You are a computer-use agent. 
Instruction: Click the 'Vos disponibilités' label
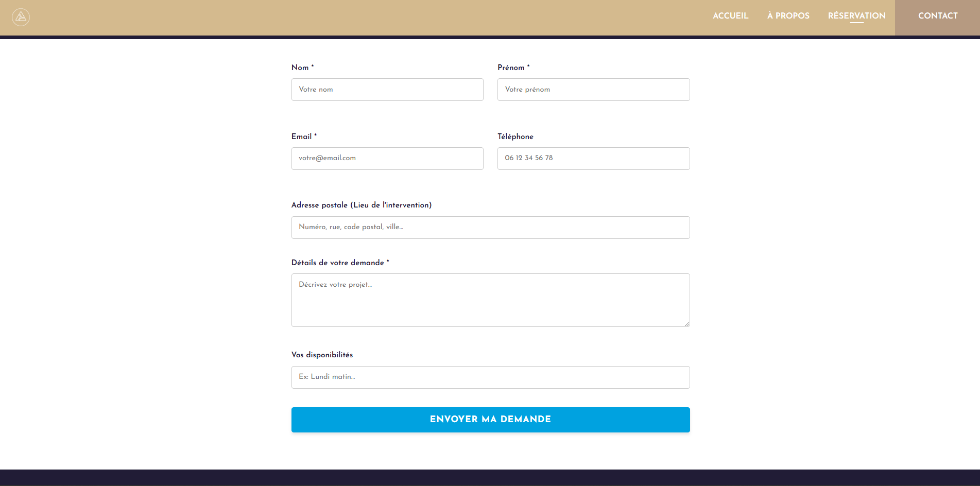[322, 355]
